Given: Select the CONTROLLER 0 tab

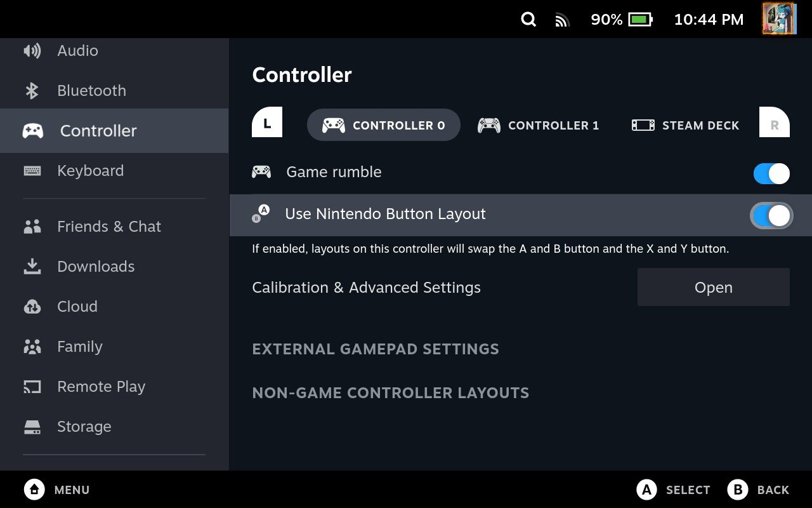Looking at the screenshot, I should (x=383, y=125).
